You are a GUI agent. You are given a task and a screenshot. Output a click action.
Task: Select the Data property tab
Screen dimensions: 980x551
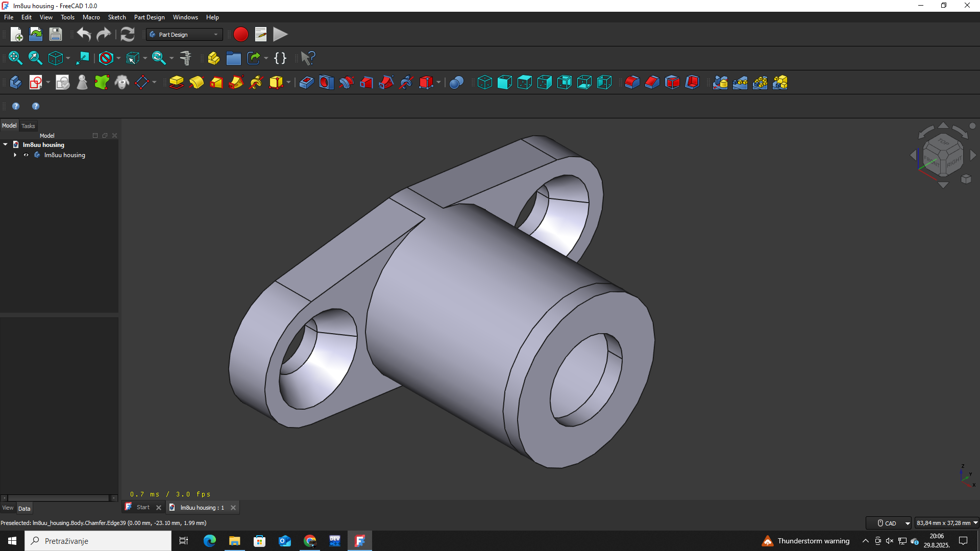point(24,508)
